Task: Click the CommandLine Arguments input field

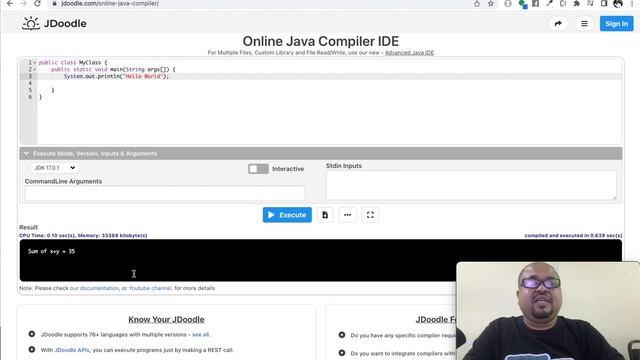Action: coord(165,193)
